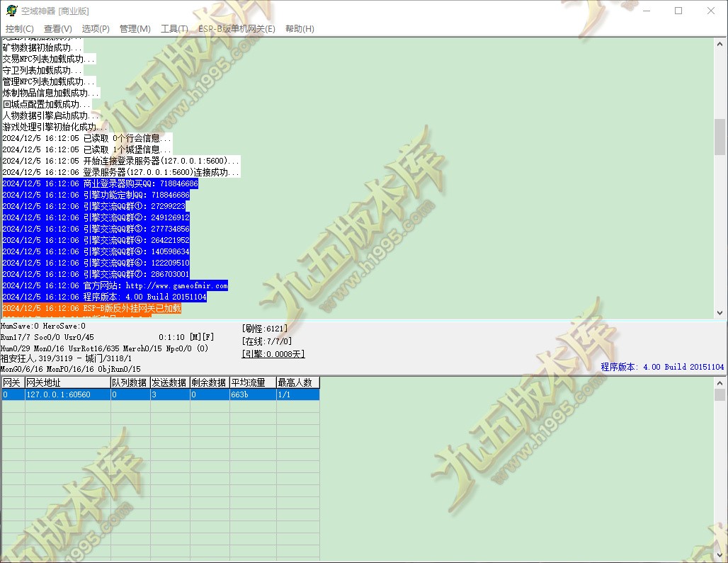This screenshot has width=728, height=563.
Task: Open the 控制(C) menu
Action: click(20, 29)
